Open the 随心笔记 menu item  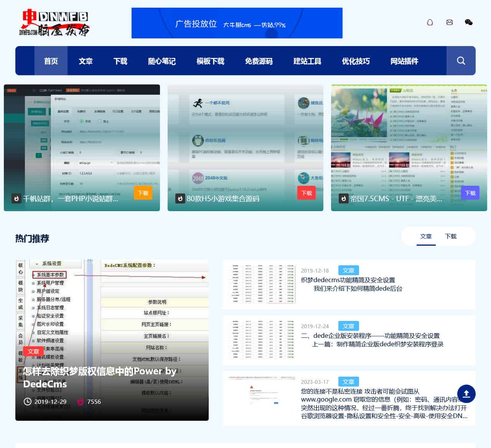pos(161,61)
